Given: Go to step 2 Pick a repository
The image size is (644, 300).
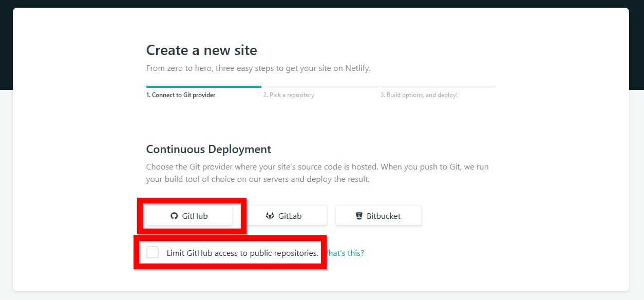Looking at the screenshot, I should tap(289, 95).
